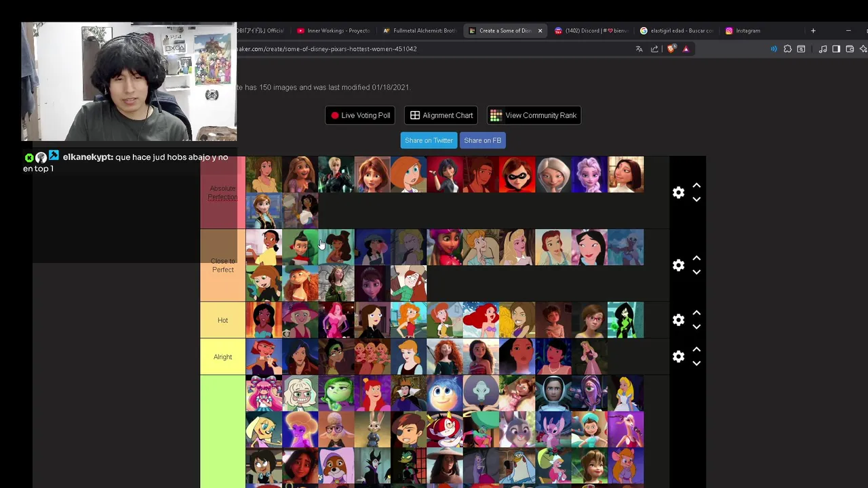Open the Brave Wallet icon

pos(850,49)
